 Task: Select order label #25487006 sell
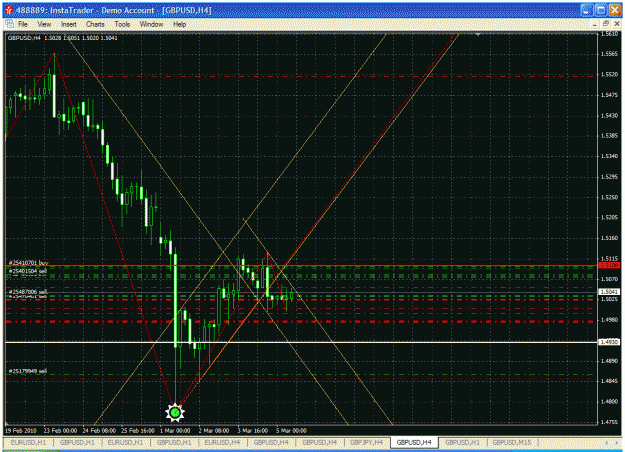coord(28,292)
